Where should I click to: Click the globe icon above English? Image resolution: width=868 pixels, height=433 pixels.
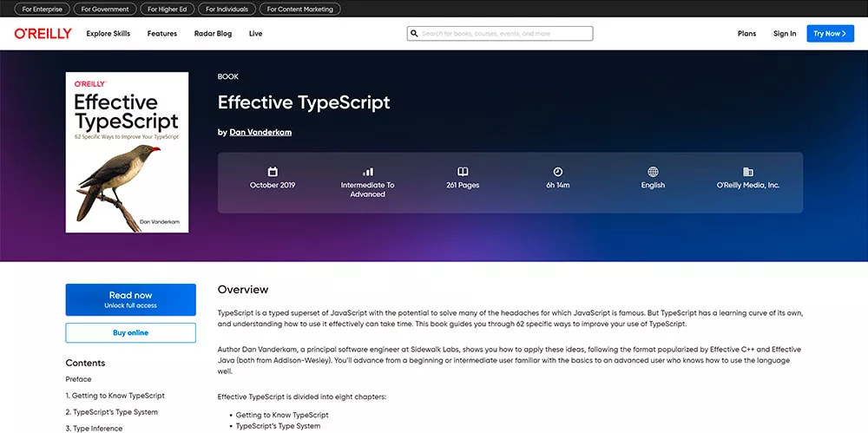pos(654,172)
